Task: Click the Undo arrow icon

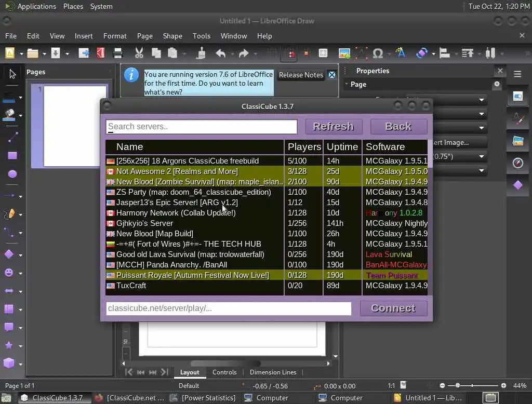Action: pos(220,53)
